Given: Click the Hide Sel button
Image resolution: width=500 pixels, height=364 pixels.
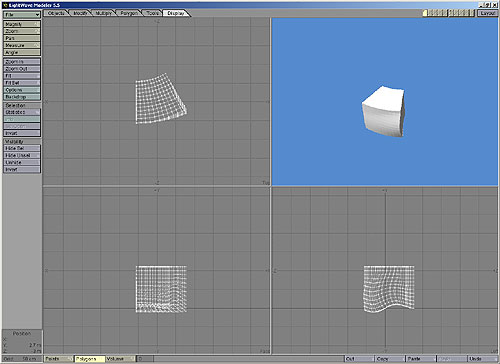Looking at the screenshot, I should tap(22, 148).
